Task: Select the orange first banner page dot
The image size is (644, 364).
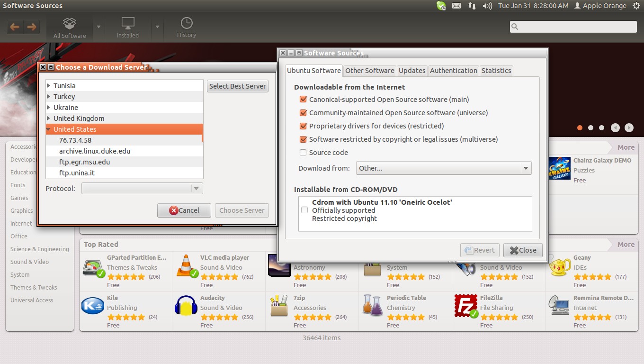Action: pos(580,128)
